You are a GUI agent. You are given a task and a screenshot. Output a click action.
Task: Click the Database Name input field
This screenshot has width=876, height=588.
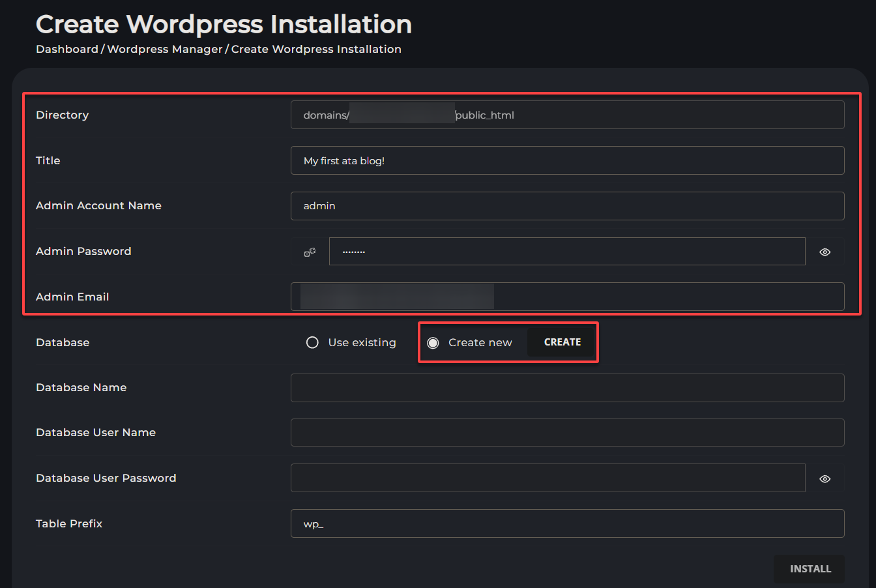coord(567,388)
